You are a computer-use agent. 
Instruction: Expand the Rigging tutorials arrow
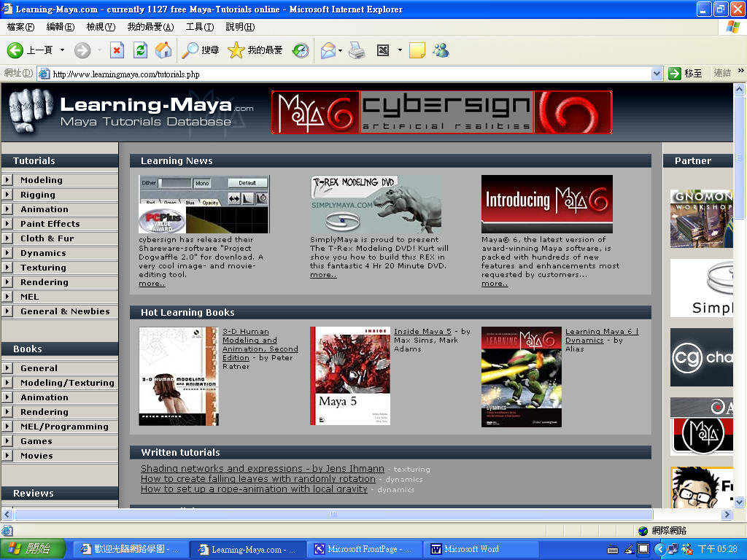7,194
